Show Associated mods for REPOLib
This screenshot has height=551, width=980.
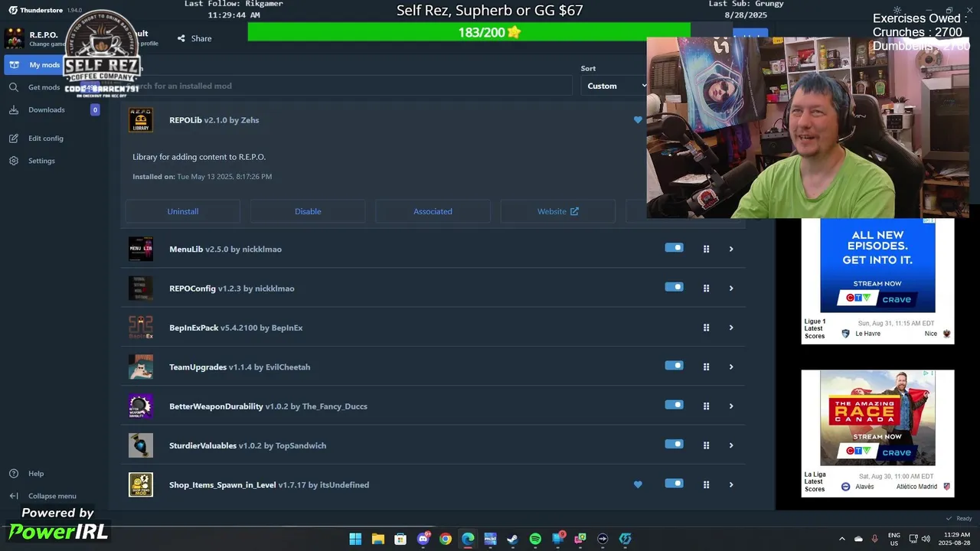433,211
